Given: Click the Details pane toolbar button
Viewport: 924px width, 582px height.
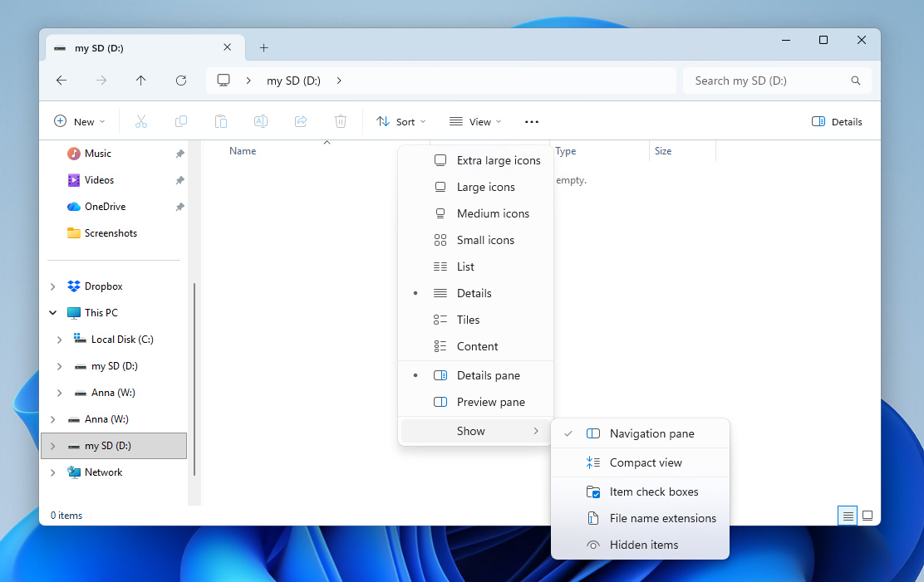Looking at the screenshot, I should click(x=837, y=121).
